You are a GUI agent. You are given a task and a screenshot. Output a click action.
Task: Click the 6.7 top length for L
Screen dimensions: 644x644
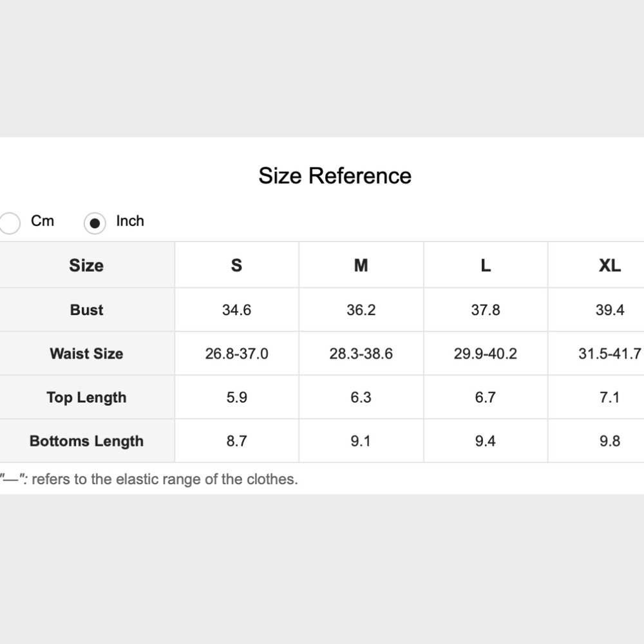(x=486, y=397)
